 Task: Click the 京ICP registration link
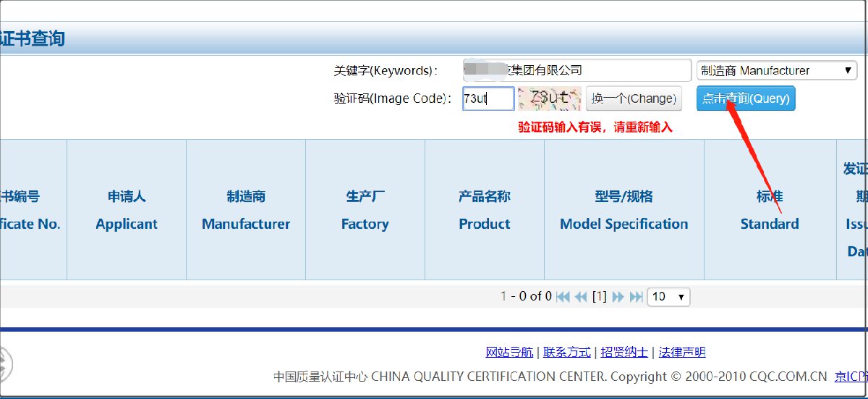pyautogui.click(x=851, y=377)
